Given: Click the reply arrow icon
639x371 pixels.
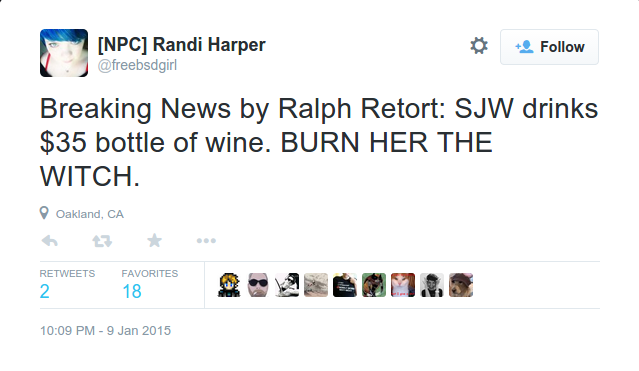Looking at the screenshot, I should [x=50, y=241].
